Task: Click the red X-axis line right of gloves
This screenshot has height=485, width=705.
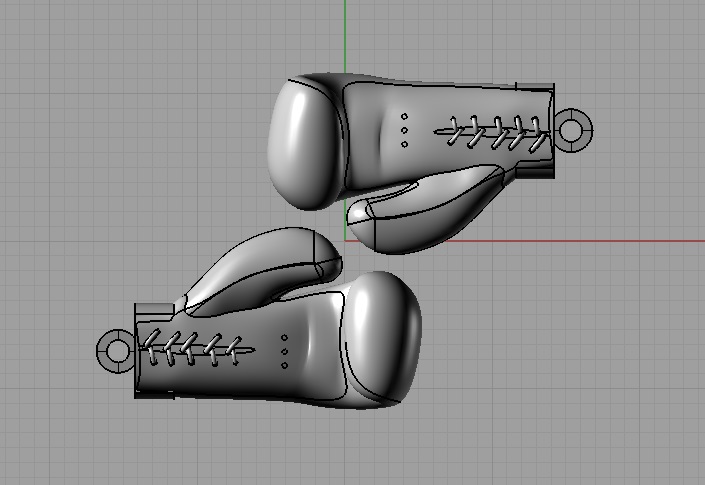Action: (600, 241)
